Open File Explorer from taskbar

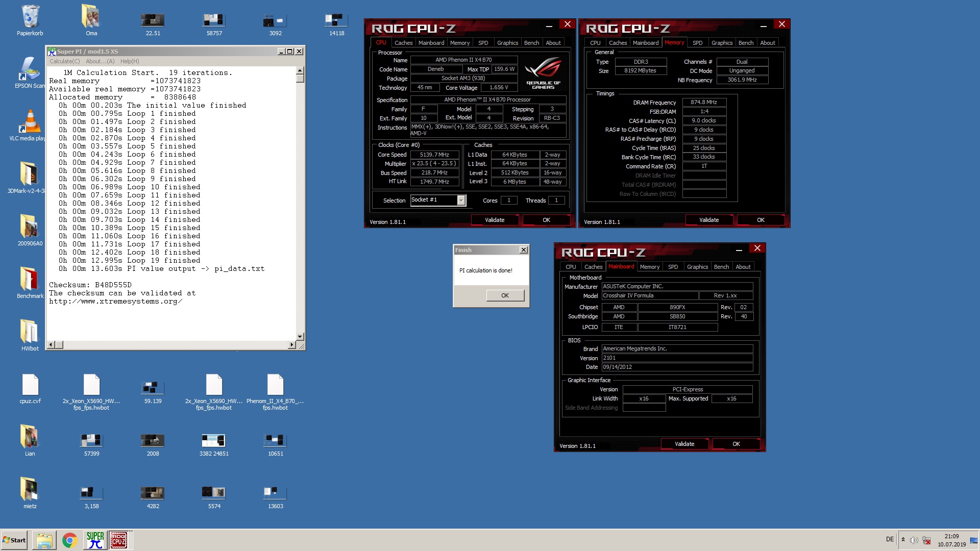44,540
